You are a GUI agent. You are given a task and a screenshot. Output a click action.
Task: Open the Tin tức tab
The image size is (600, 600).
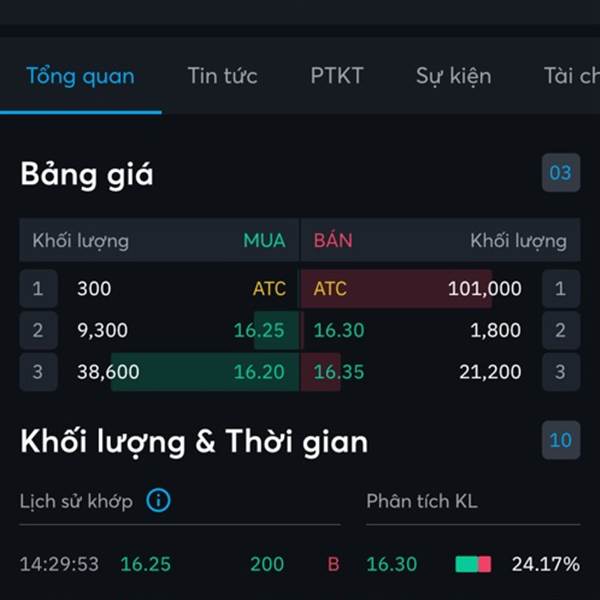click(x=222, y=76)
